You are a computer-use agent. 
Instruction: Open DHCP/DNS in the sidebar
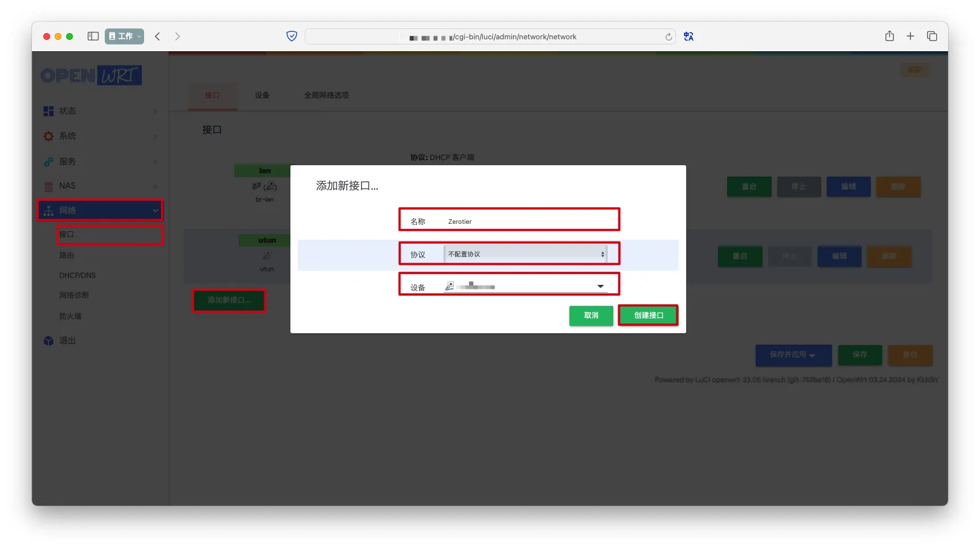pos(77,275)
